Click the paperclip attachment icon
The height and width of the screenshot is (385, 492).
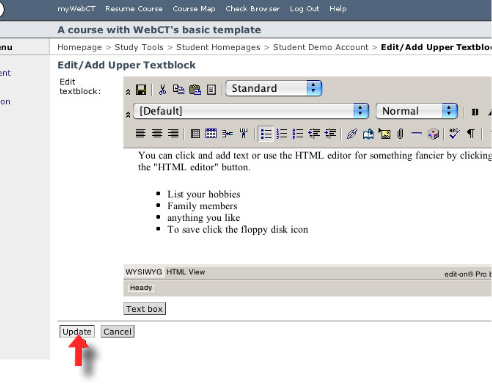[x=400, y=134]
